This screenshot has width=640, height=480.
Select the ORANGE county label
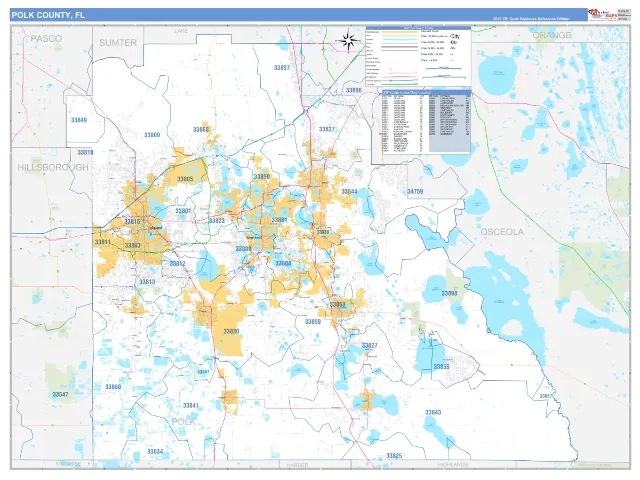(552, 35)
